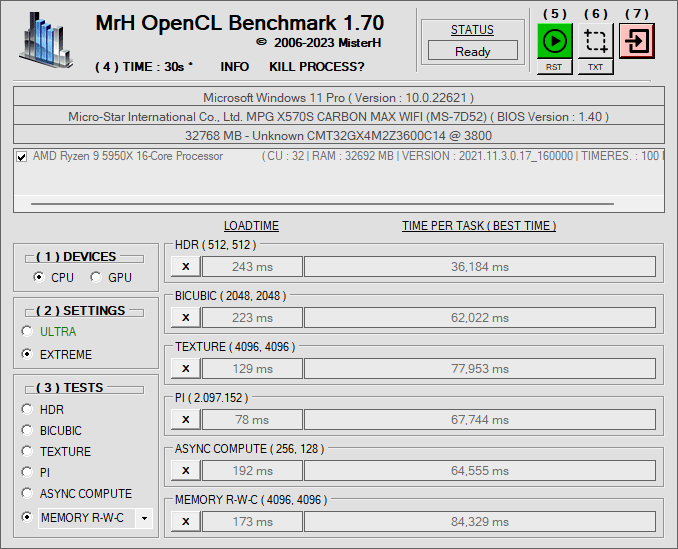The width and height of the screenshot is (678, 549).
Task: Click PI best time 67,744 ms
Action: (x=480, y=420)
